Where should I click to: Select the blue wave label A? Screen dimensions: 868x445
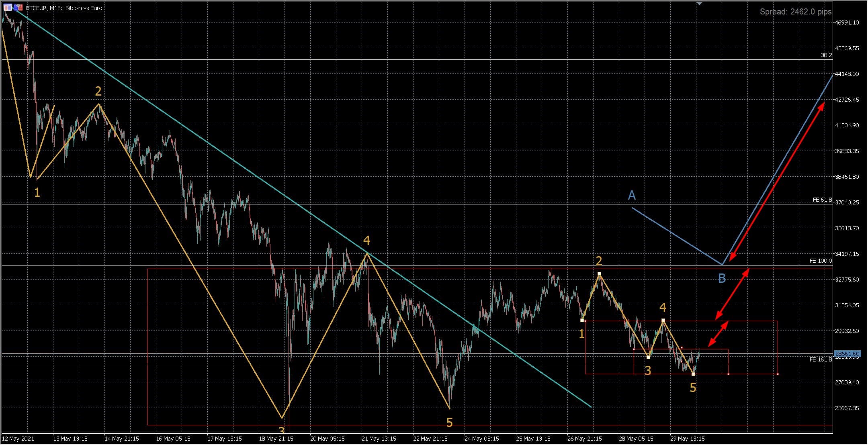click(632, 196)
